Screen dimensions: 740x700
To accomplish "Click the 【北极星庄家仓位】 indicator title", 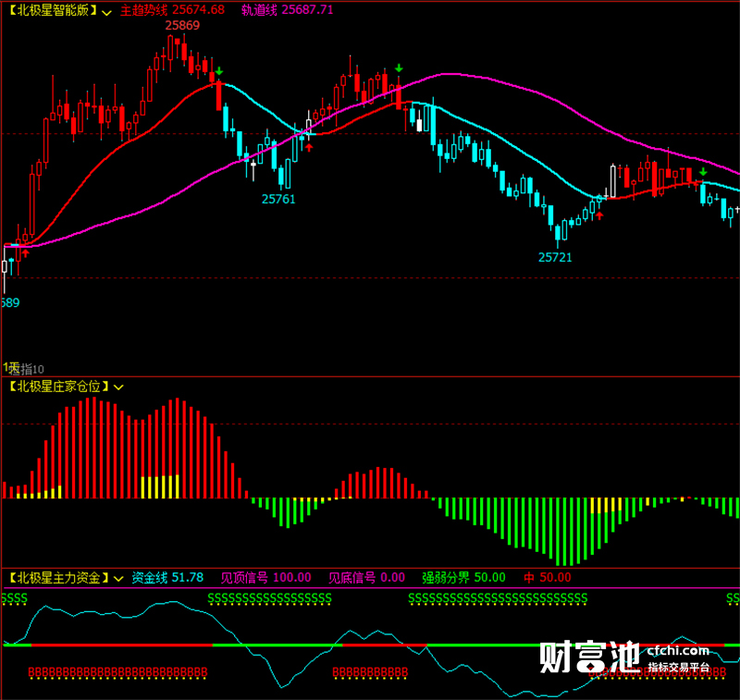I will (59, 387).
